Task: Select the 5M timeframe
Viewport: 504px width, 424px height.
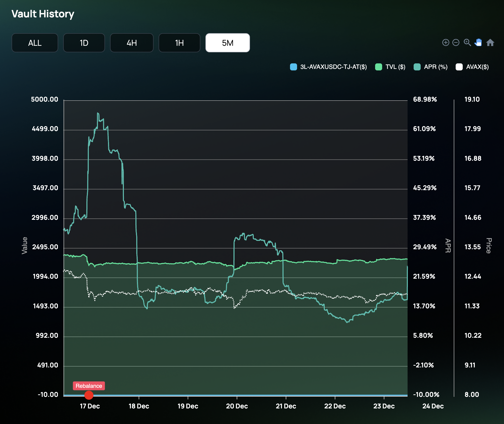Action: click(x=228, y=43)
